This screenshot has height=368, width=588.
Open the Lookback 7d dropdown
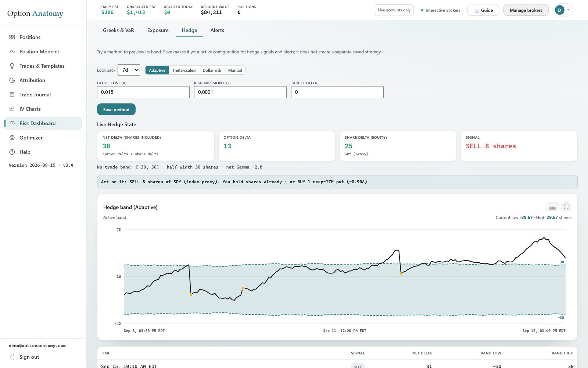[129, 70]
